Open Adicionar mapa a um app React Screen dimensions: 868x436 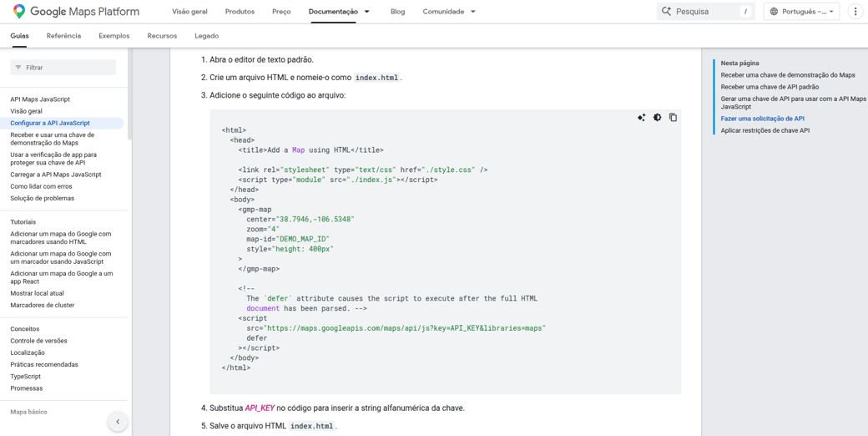point(62,277)
